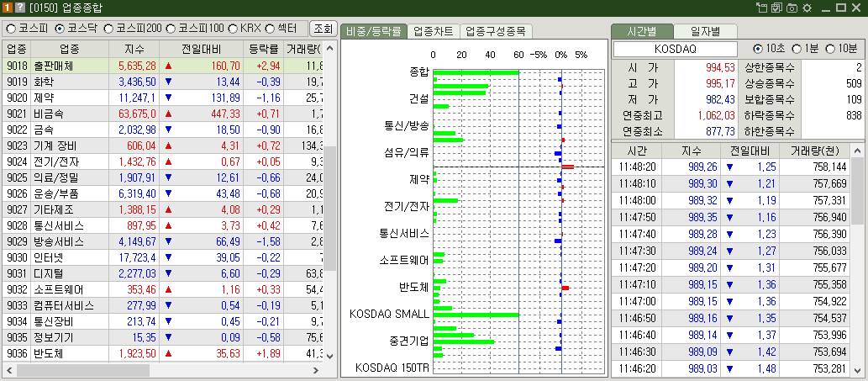Click the sector table horizontal scrollbar left arrow
Viewport: 868px width, 381px height.
click(9, 370)
